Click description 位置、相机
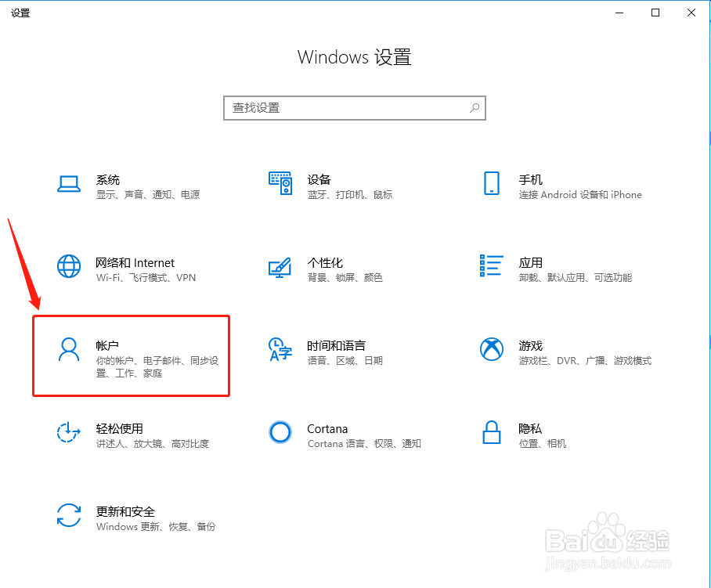Screen dimensions: 711x588 point(543,444)
